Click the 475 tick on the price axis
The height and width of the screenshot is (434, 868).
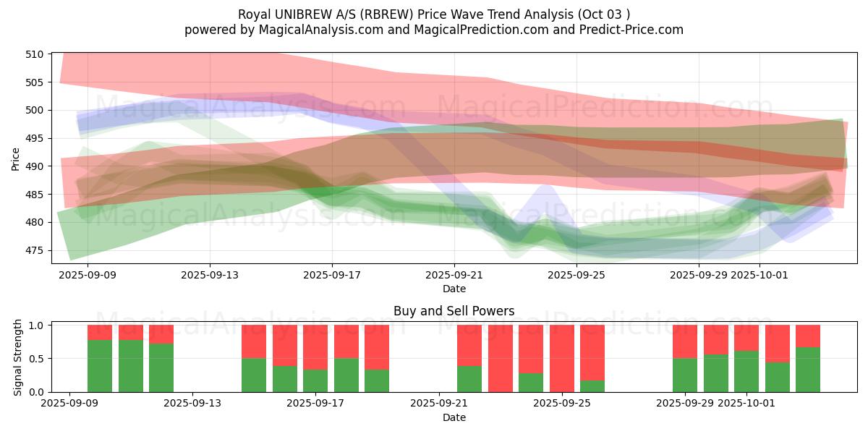pos(36,250)
